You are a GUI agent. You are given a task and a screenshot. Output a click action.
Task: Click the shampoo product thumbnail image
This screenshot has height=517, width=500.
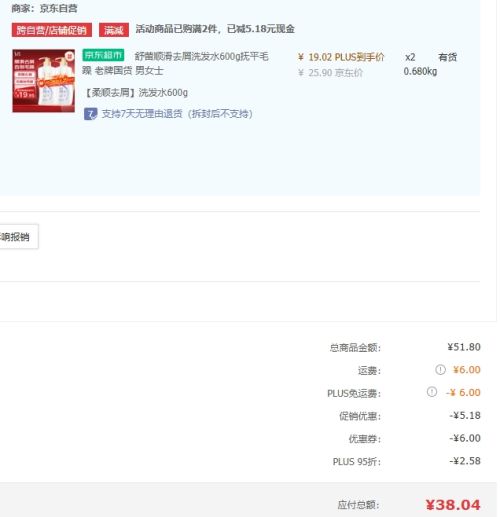click(44, 81)
